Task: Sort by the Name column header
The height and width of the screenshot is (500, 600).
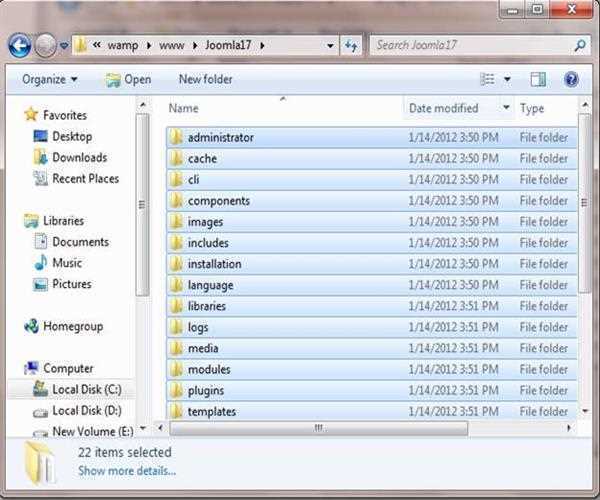Action: (183, 108)
